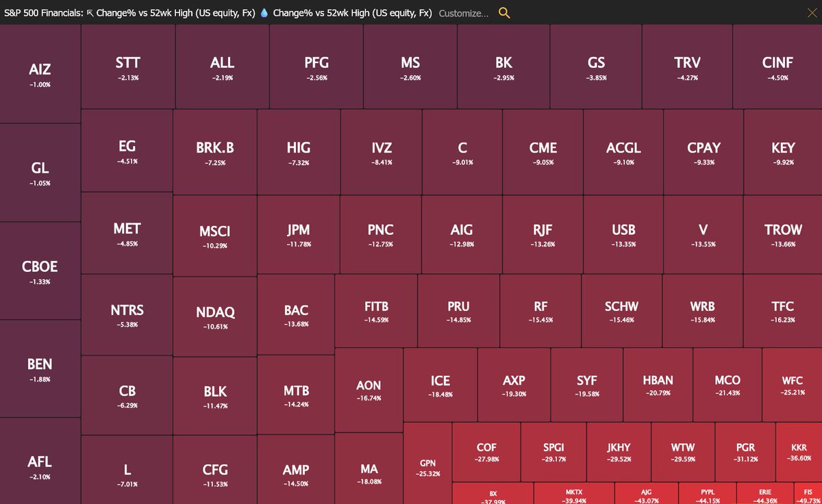The height and width of the screenshot is (504, 822).
Task: Open the HIG tile at -7.32%
Action: coord(299,153)
